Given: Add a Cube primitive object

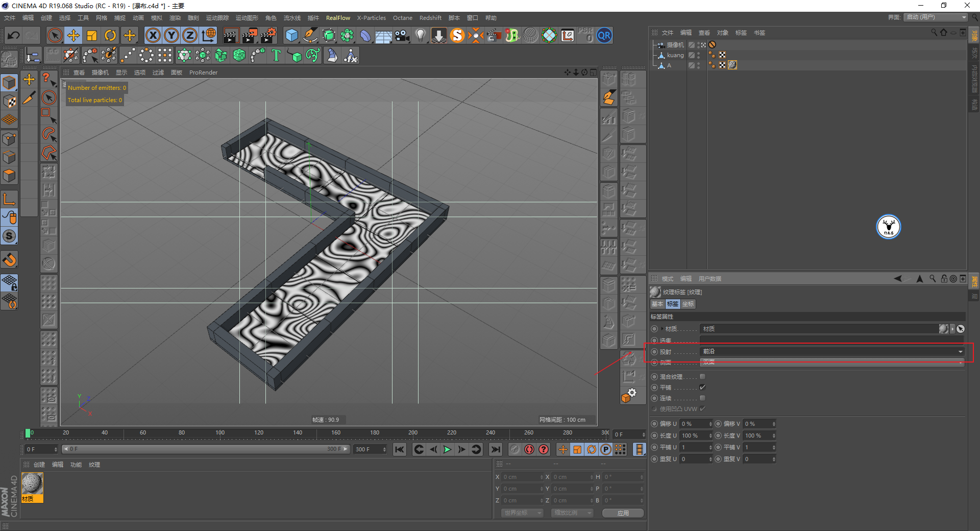Looking at the screenshot, I should [291, 35].
